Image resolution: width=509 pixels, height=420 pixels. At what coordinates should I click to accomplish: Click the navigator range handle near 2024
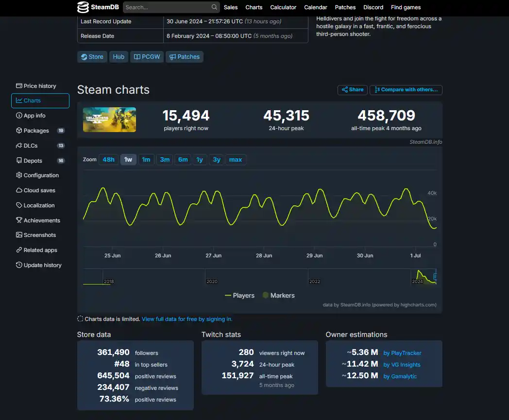(x=436, y=277)
